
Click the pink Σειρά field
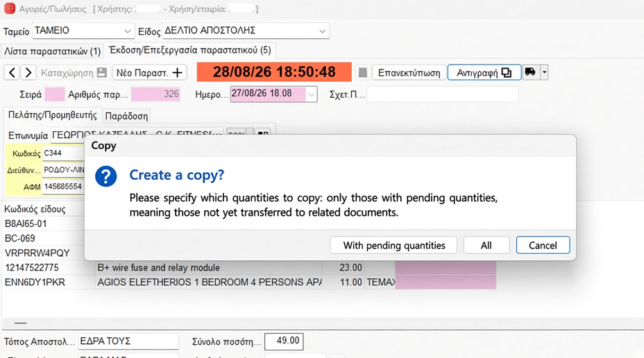(55, 94)
